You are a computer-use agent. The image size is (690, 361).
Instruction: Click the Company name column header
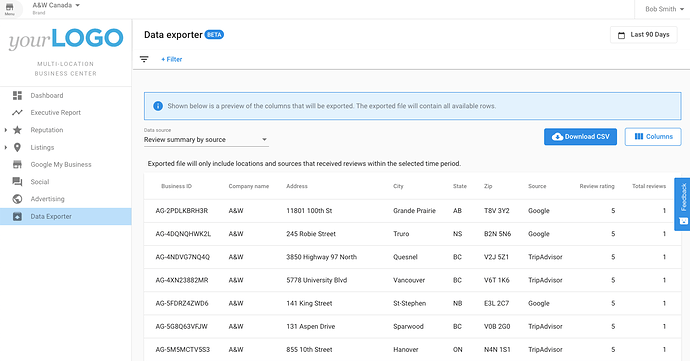(249, 186)
